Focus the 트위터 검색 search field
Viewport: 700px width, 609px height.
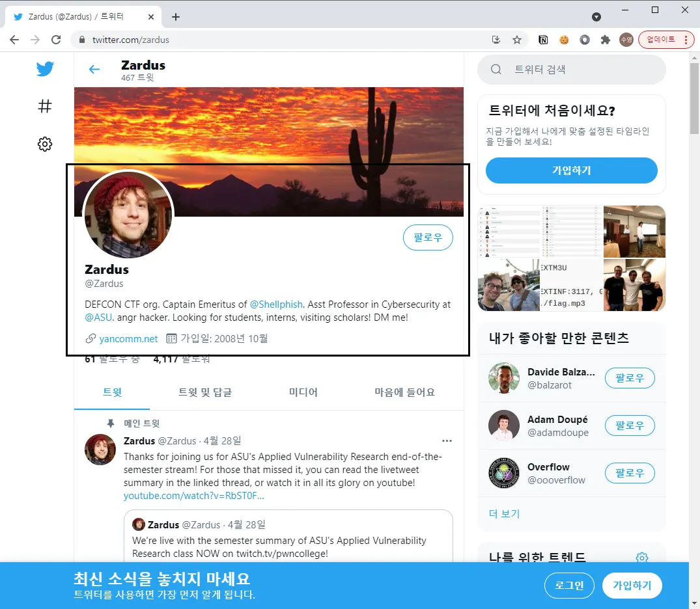tap(572, 69)
